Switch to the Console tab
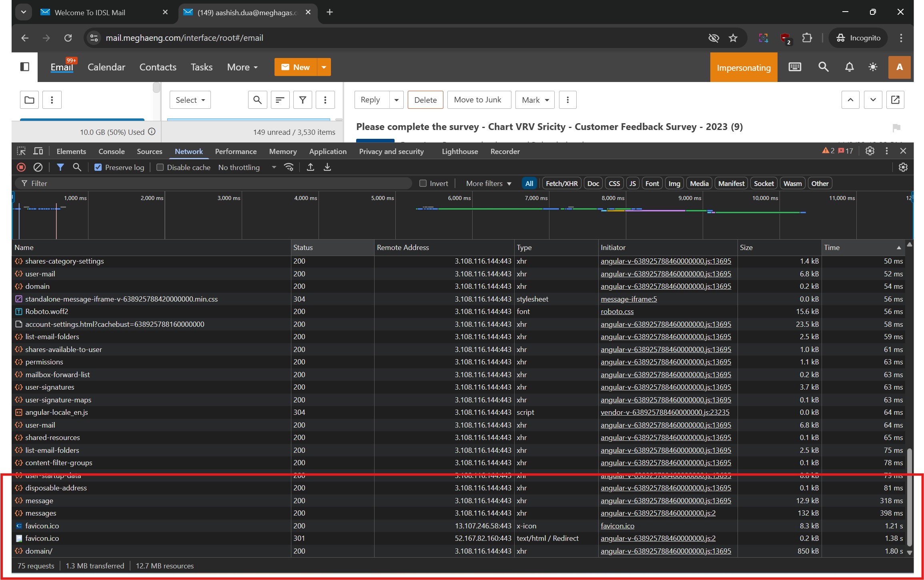The width and height of the screenshot is (924, 580). (x=111, y=151)
